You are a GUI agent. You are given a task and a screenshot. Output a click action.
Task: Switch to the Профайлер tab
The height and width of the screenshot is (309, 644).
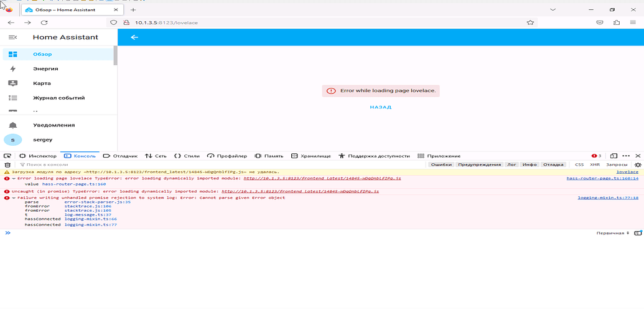pos(227,156)
